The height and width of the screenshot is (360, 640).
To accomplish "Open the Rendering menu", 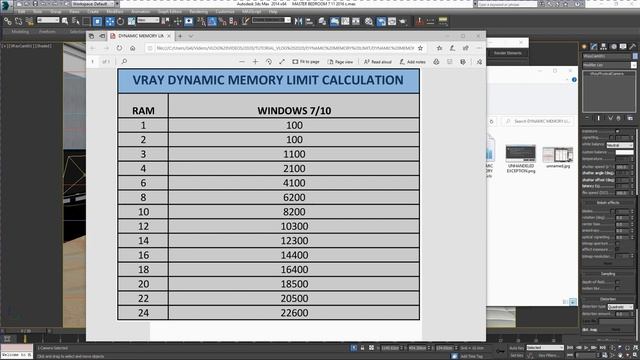I will (x=198, y=12).
